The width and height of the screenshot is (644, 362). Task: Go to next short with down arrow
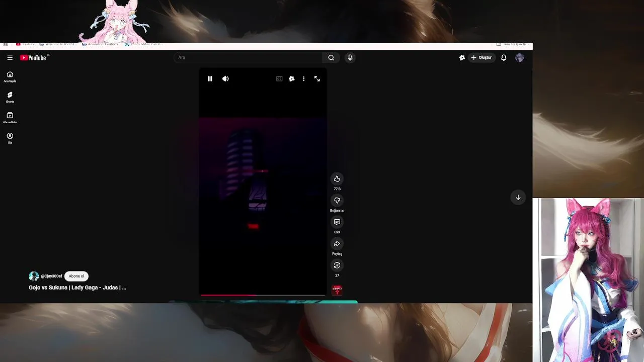point(518,197)
